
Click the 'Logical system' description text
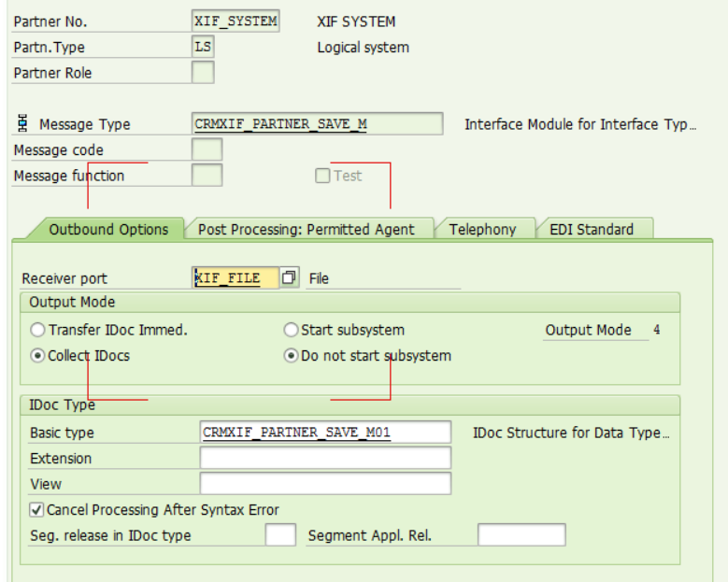pos(364,48)
